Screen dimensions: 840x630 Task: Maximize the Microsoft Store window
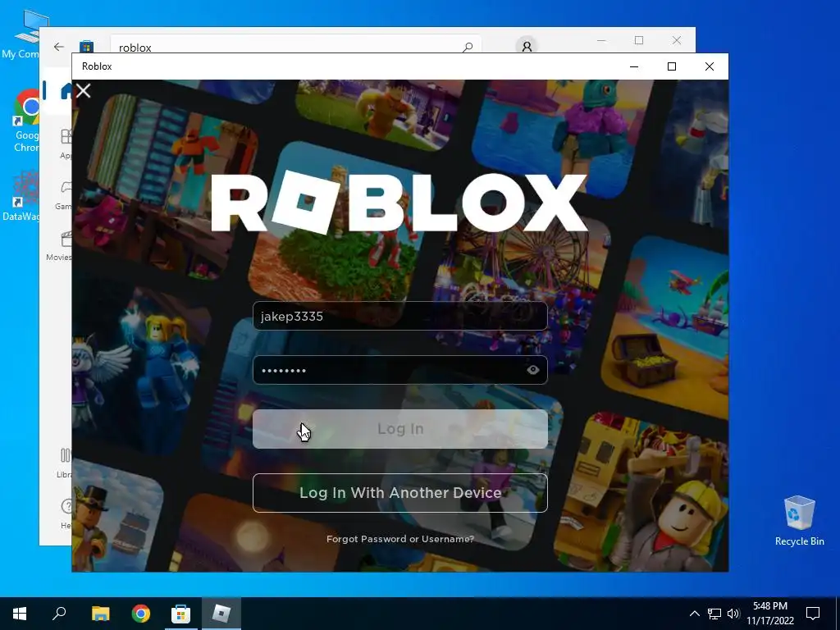[x=639, y=40]
